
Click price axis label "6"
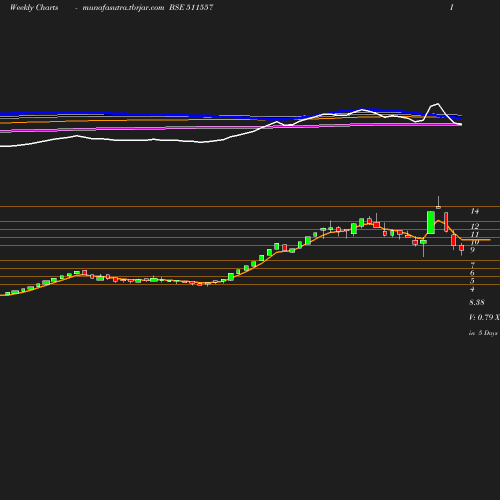(x=472, y=273)
